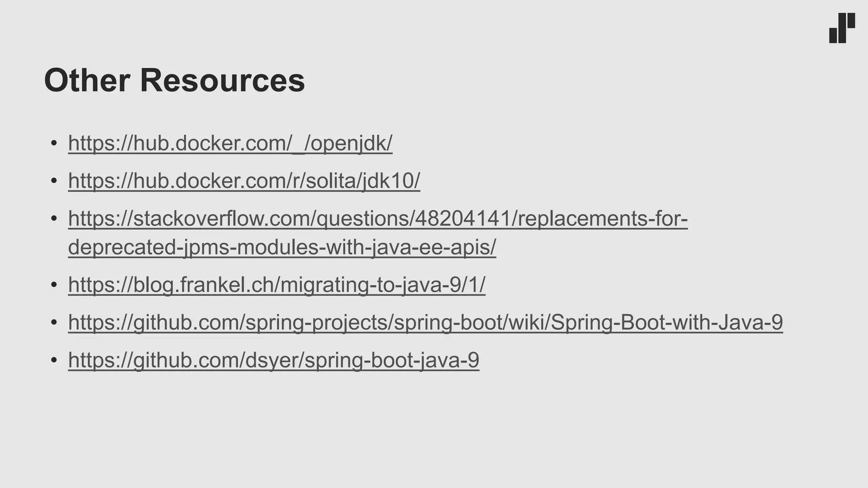Select the bullet before the dsyer link
Viewport: 868px width, 488px height.
pyautogui.click(x=54, y=361)
